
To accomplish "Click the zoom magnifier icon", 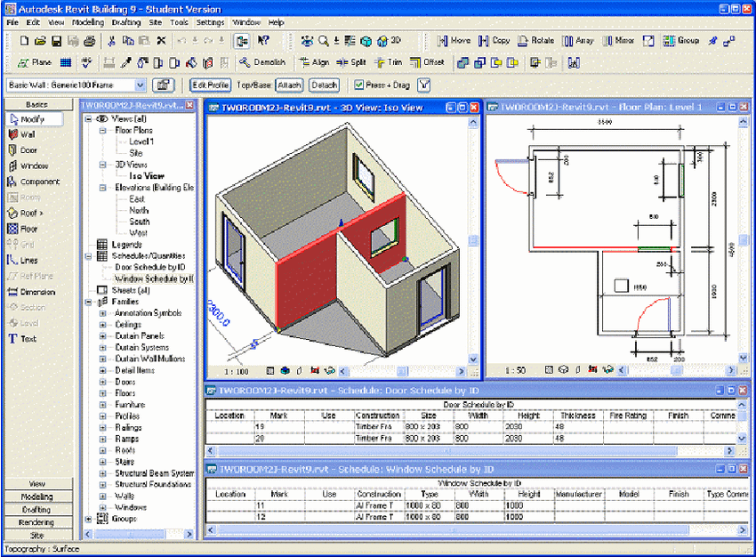I will coord(323,41).
